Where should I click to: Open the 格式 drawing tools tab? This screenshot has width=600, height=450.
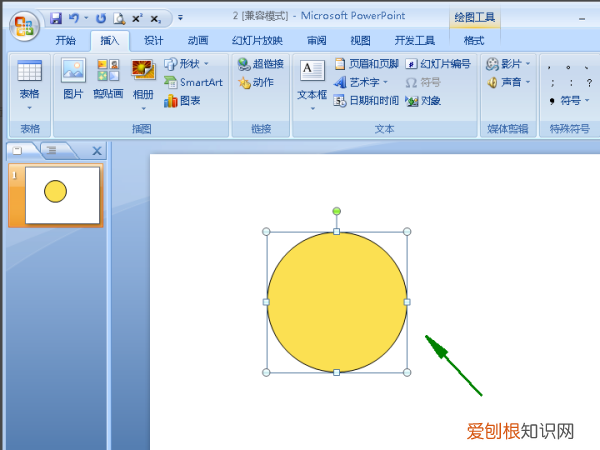click(x=474, y=40)
